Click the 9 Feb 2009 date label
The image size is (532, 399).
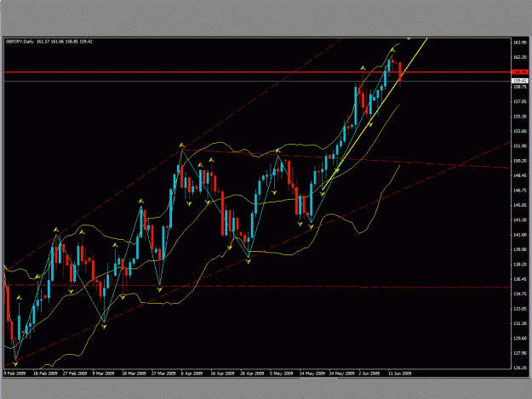pyautogui.click(x=15, y=373)
